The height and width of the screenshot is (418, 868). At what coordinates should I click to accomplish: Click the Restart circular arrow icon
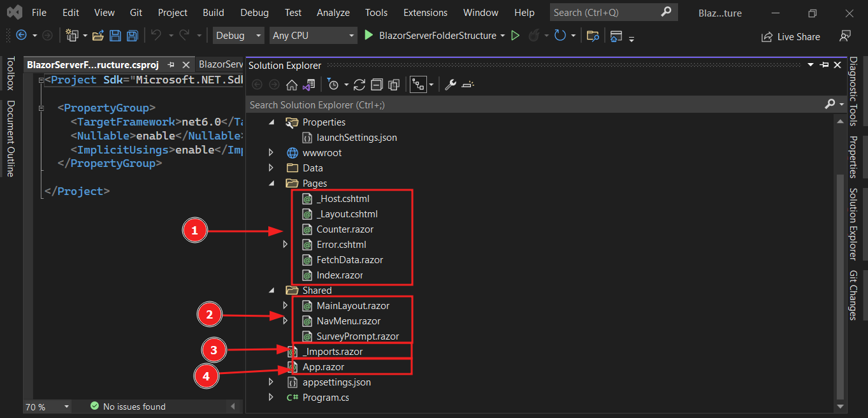click(x=560, y=36)
